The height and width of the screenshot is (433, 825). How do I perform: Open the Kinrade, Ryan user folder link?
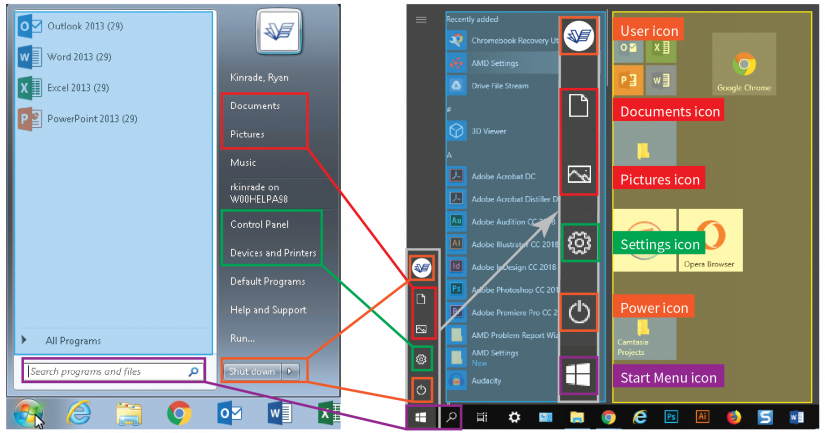pyautogui.click(x=259, y=77)
